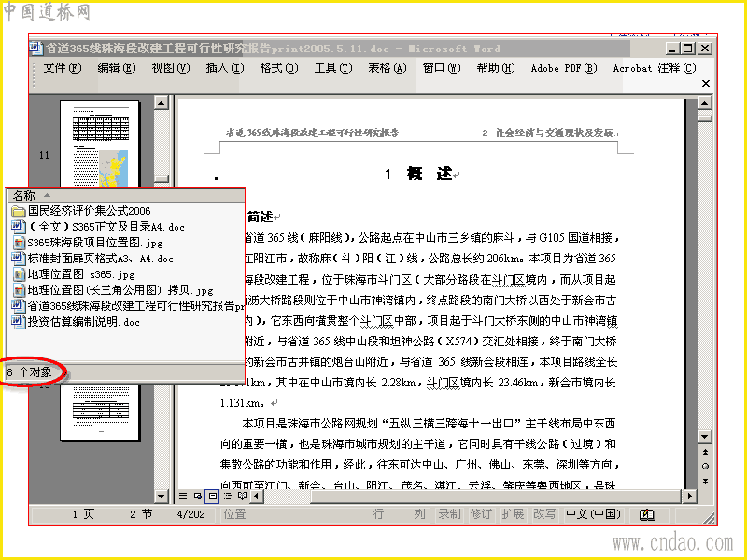Open the Adobe PDF(B) menu
Screen dimensions: 747x560
(564, 68)
